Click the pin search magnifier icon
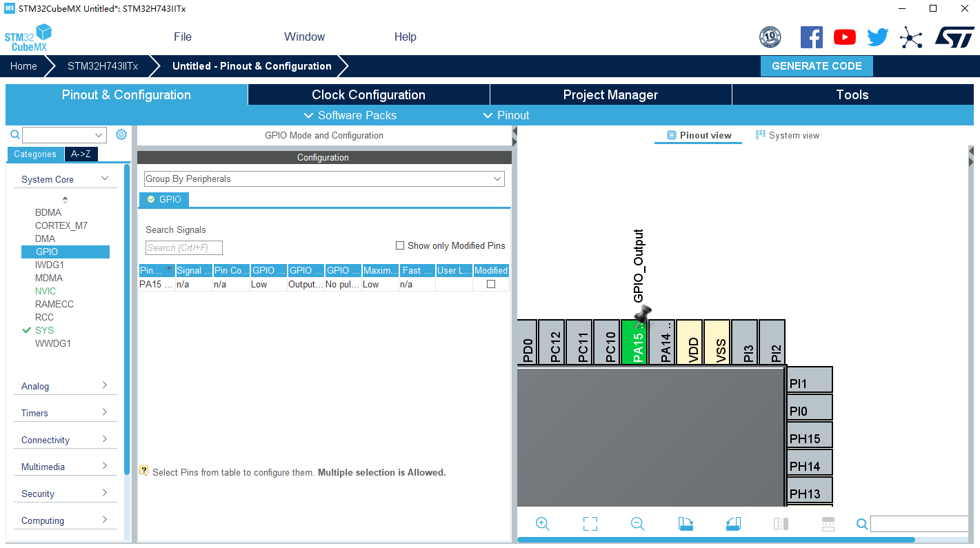980x548 pixels. (862, 524)
